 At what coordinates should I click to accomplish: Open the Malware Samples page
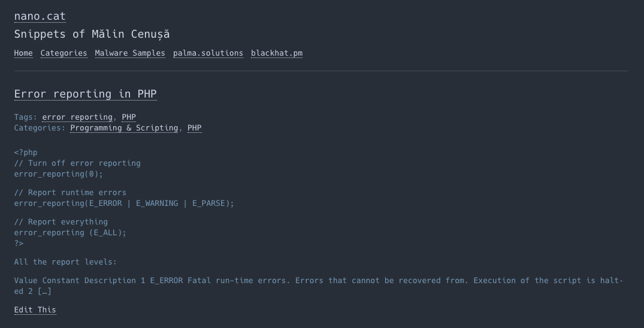pos(130,53)
